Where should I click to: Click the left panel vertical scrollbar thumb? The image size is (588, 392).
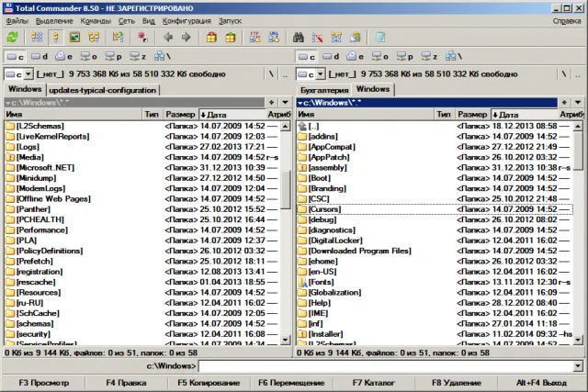(286, 190)
